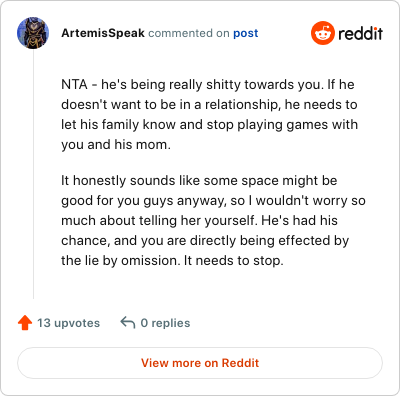Image resolution: width=400 pixels, height=396 pixels.
Task: Click the words 'you and his mom.'
Action: click(x=116, y=144)
